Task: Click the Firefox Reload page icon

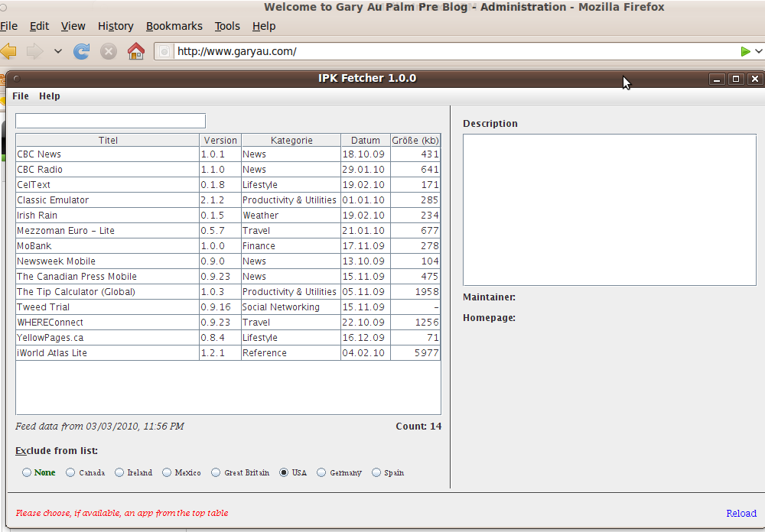Action: coord(82,51)
